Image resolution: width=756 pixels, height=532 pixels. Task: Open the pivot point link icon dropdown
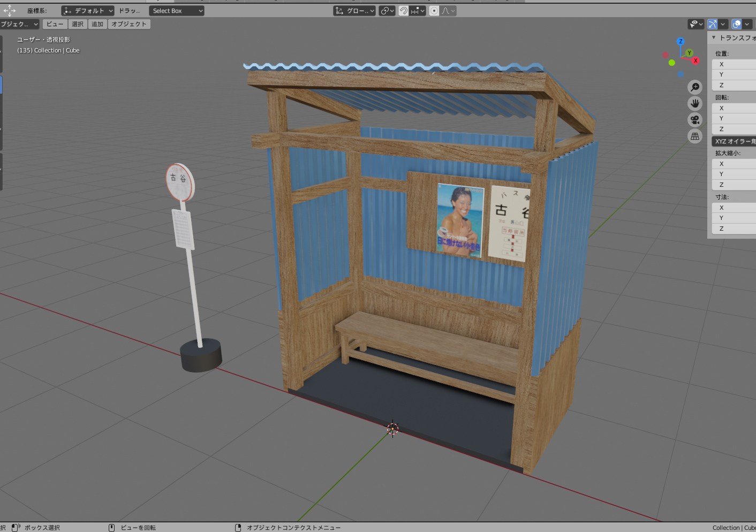(387, 11)
